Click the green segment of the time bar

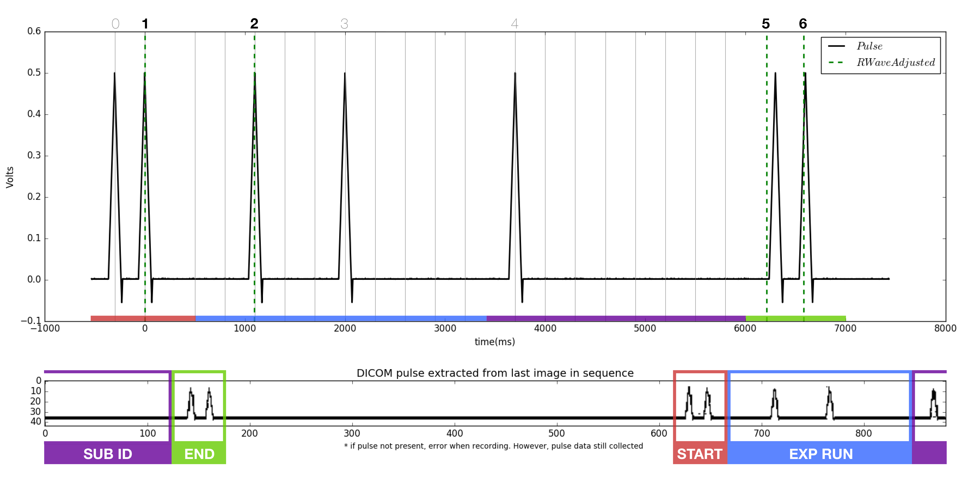pos(796,318)
